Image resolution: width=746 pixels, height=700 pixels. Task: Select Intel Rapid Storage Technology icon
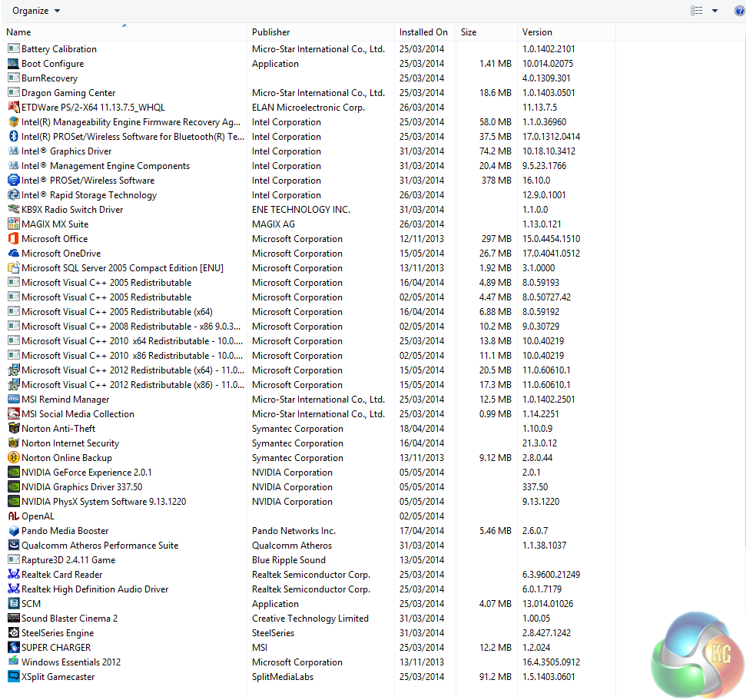pyautogui.click(x=14, y=194)
